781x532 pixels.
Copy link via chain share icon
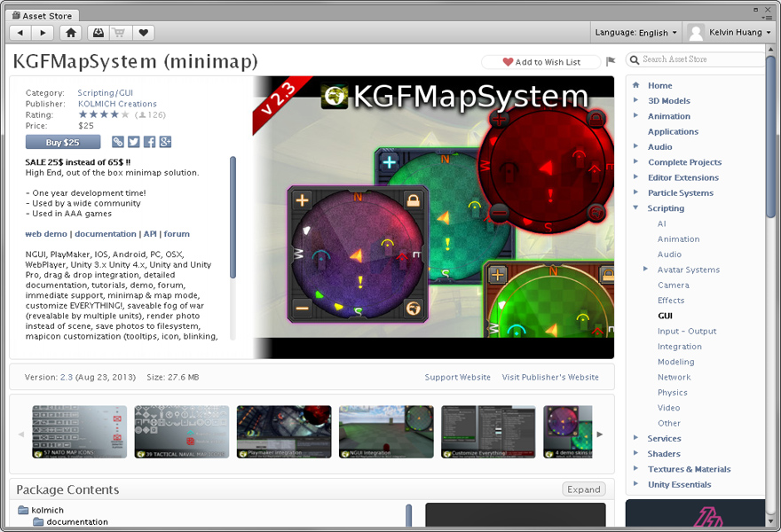click(x=117, y=142)
